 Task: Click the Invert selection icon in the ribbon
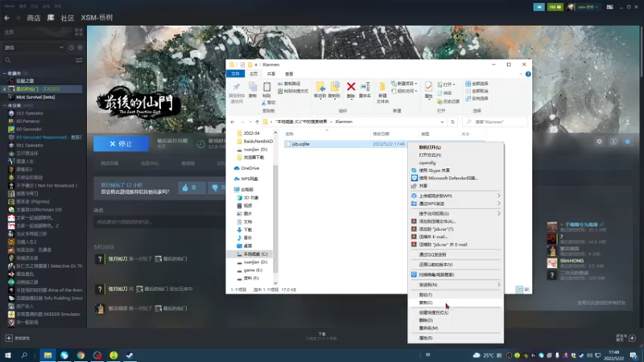point(468,98)
